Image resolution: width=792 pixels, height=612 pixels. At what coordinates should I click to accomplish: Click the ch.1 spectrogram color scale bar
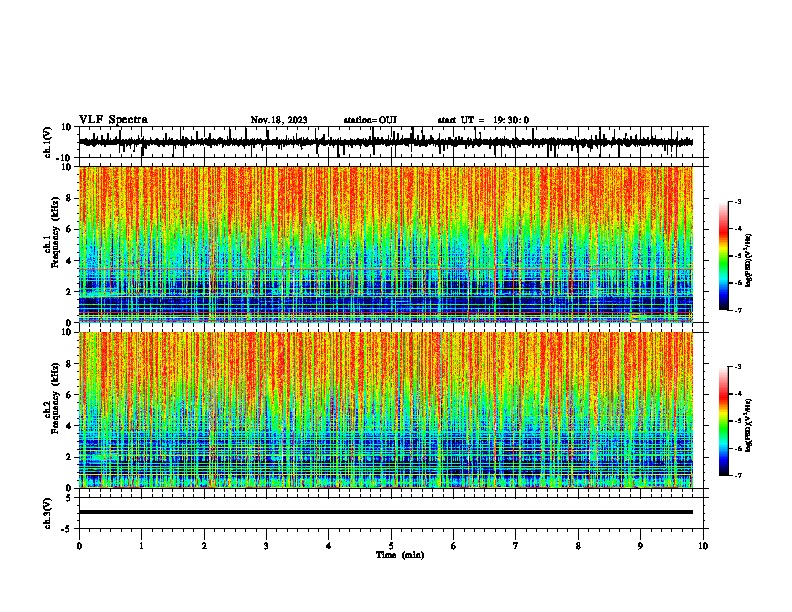pyautogui.click(x=723, y=256)
